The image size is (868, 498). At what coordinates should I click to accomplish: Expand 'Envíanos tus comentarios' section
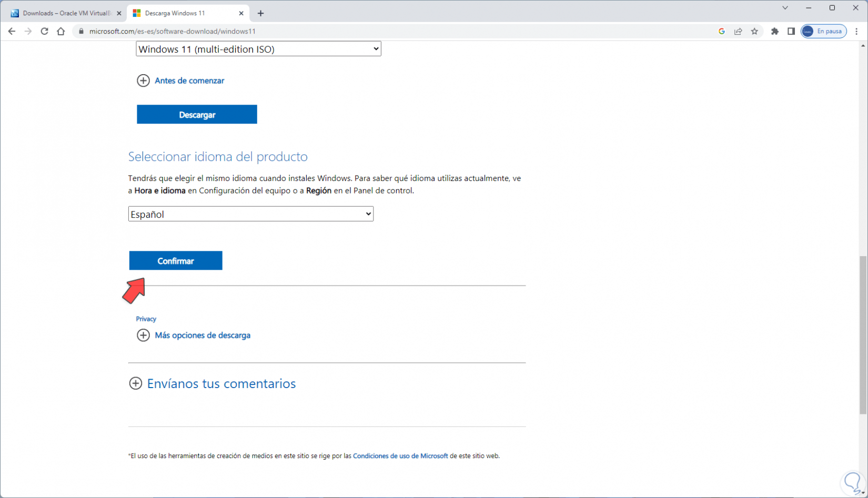pyautogui.click(x=213, y=383)
